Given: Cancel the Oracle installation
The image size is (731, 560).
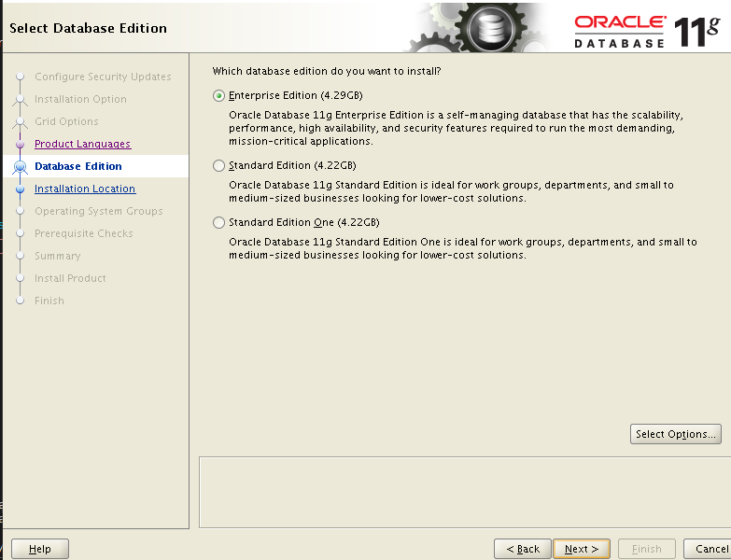Looking at the screenshot, I should pos(709,549).
